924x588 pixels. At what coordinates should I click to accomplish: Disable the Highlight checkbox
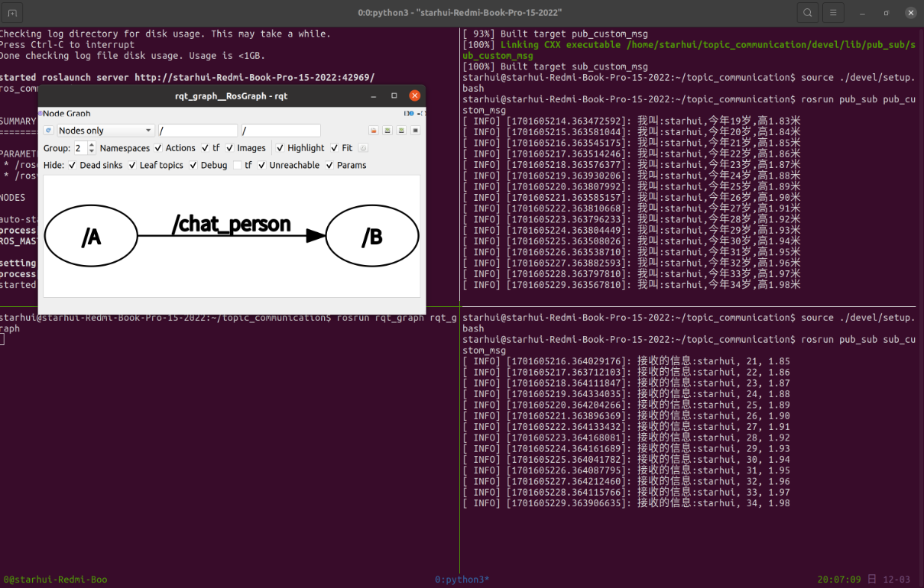280,148
